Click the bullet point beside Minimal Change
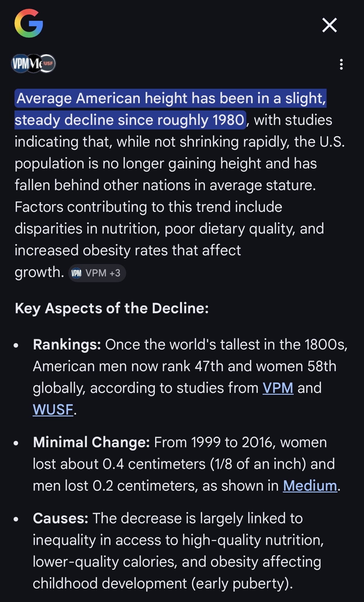 (x=16, y=443)
